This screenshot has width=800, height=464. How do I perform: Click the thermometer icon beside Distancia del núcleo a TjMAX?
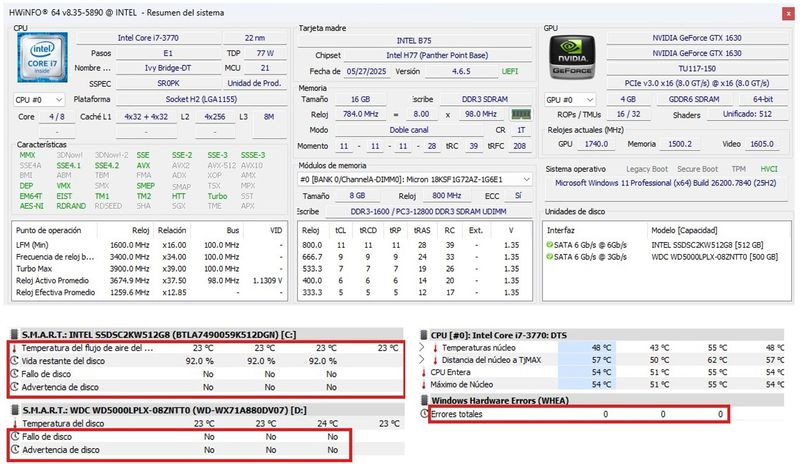click(435, 360)
